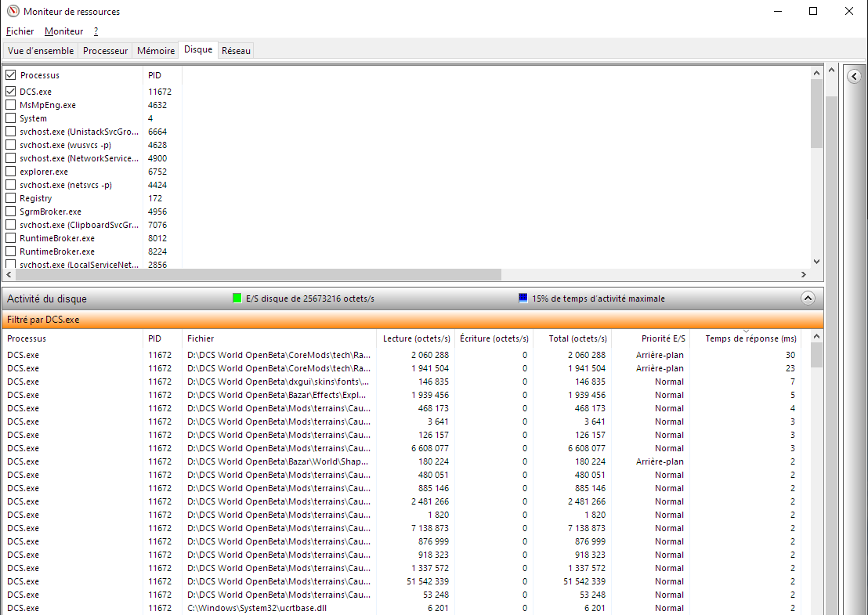Image resolution: width=868 pixels, height=615 pixels.
Task: Sort by Lecture (octets/s) column header
Action: [x=416, y=338]
